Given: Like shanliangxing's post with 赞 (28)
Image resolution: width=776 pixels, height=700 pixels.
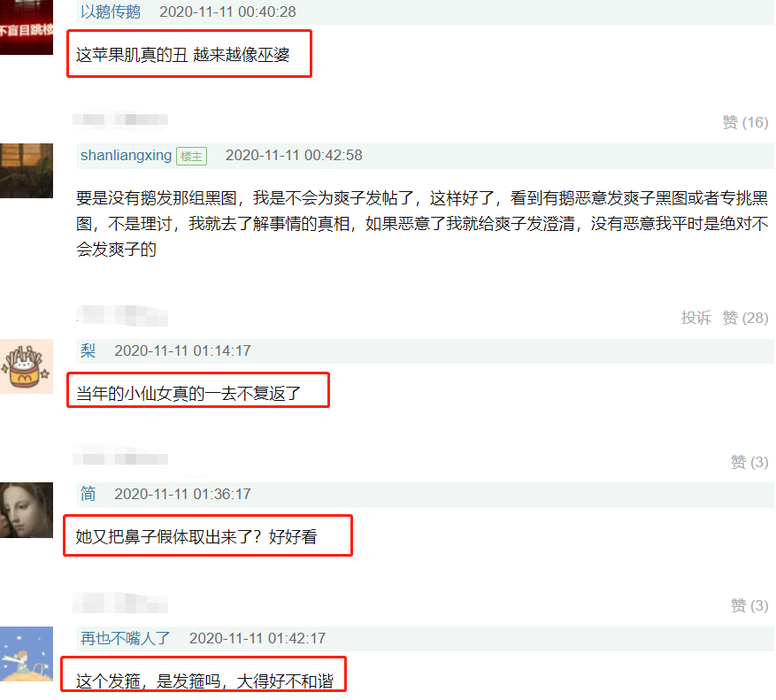Looking at the screenshot, I should coord(745,318).
